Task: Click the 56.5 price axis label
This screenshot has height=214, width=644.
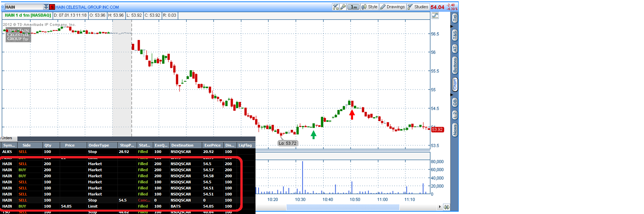Action: point(435,34)
